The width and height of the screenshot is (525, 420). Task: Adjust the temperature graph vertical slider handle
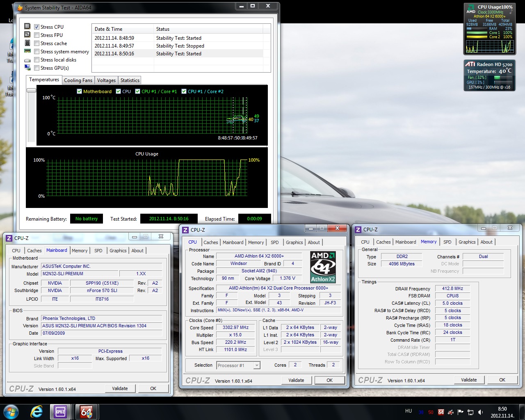32,90
